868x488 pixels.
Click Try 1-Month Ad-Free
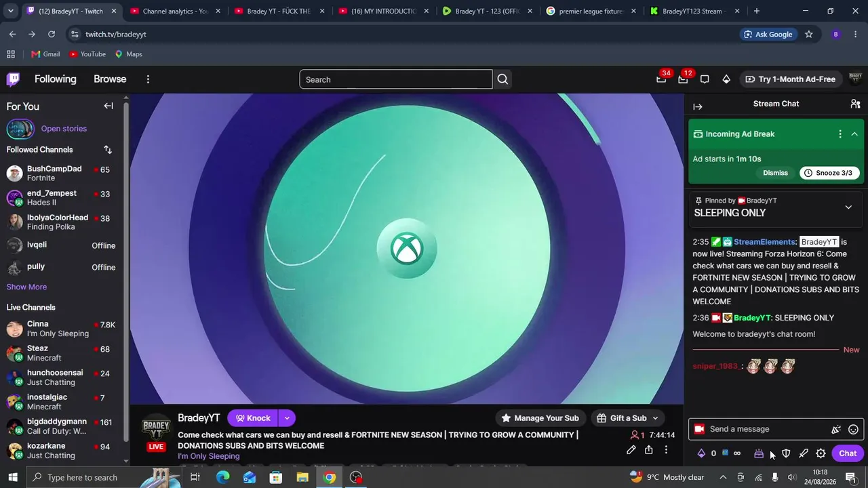tap(790, 79)
